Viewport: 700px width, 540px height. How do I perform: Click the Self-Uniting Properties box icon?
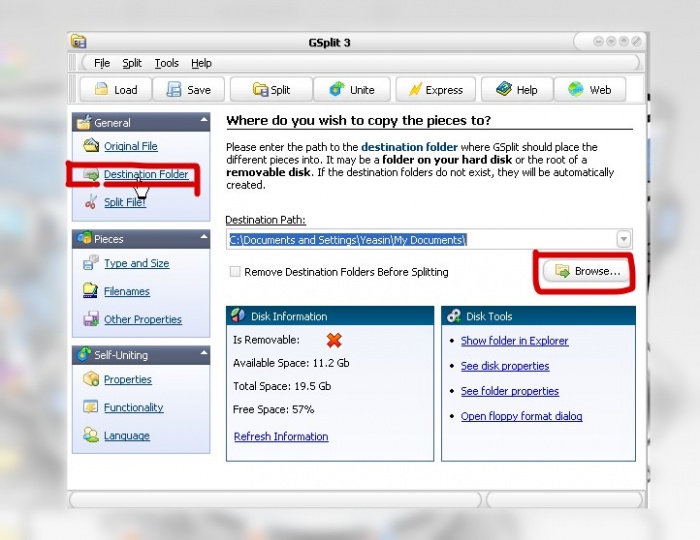coord(91,379)
